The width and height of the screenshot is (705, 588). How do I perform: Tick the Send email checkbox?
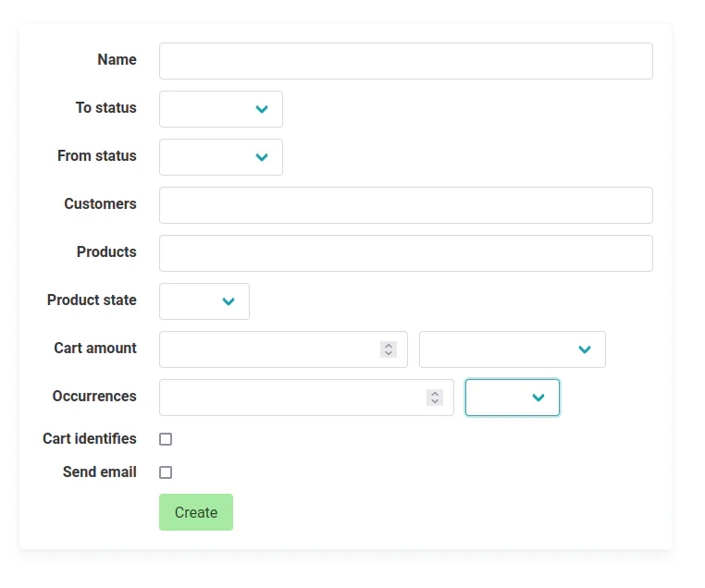pos(166,472)
